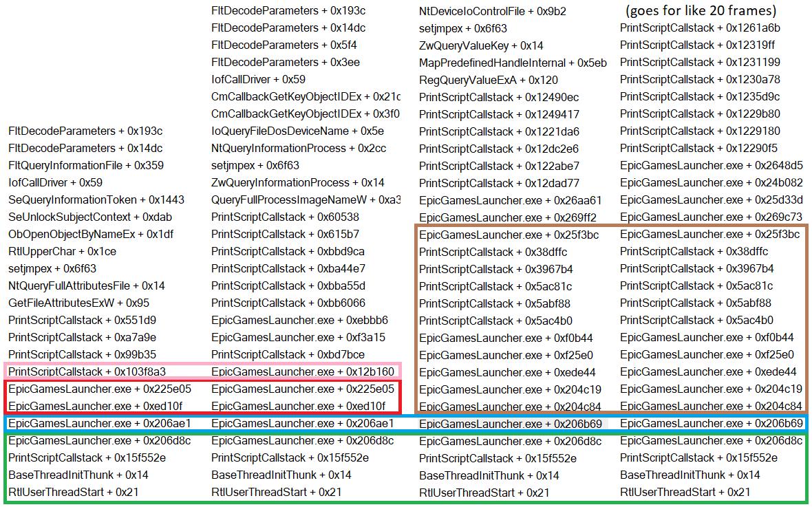
Task: Select 'ZwQueryInformationProcess + 0x14' entry
Action: [x=298, y=183]
